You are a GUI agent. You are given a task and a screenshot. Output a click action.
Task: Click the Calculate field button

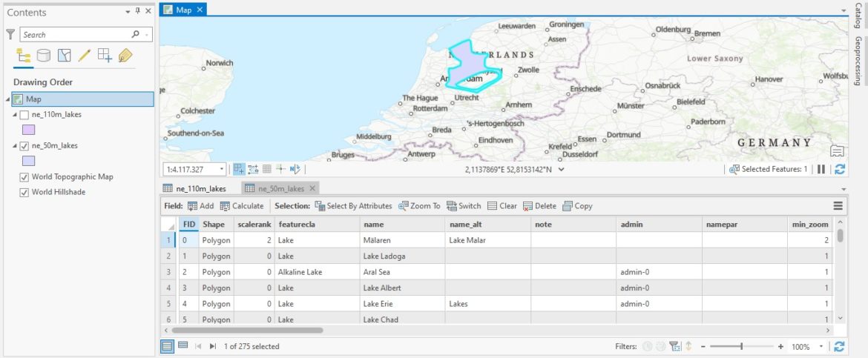[x=242, y=206]
